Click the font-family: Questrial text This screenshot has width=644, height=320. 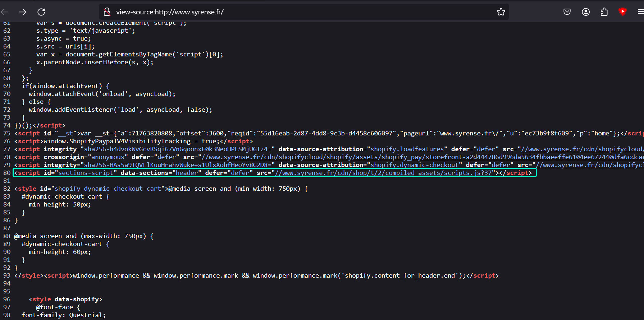tap(64, 315)
